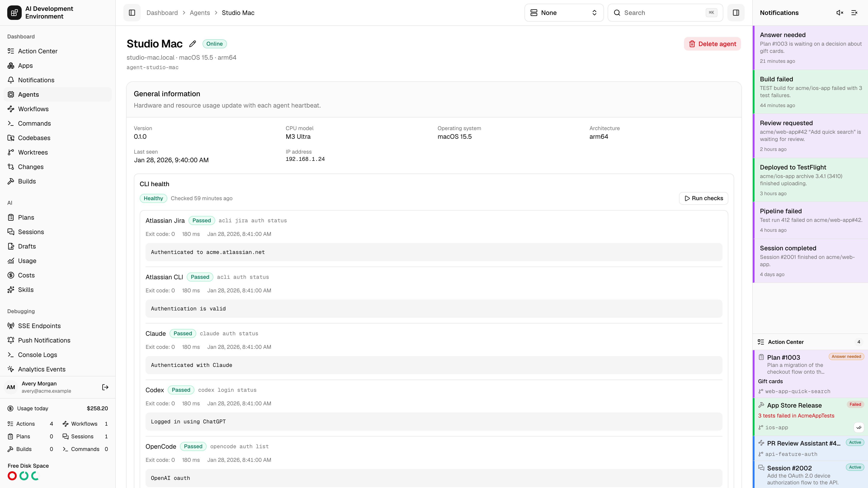868x488 pixels.
Task: Click the red free disk space ring
Action: [12, 476]
